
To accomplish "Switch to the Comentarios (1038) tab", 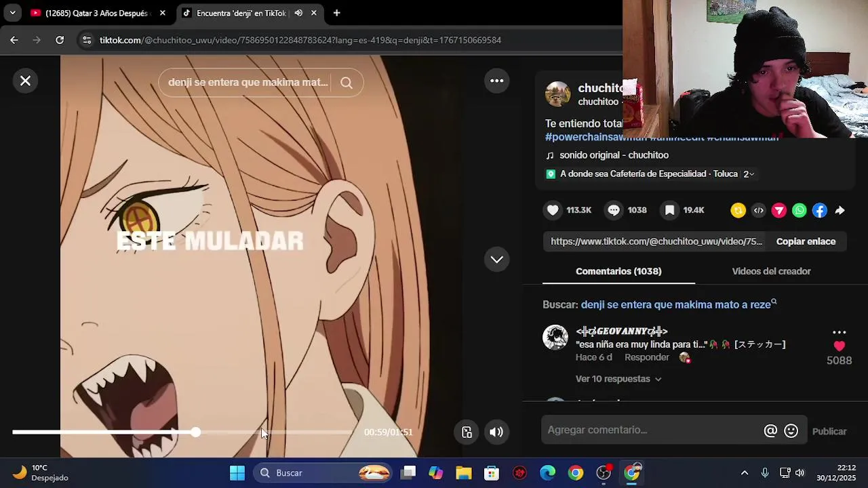I will pyautogui.click(x=618, y=271).
